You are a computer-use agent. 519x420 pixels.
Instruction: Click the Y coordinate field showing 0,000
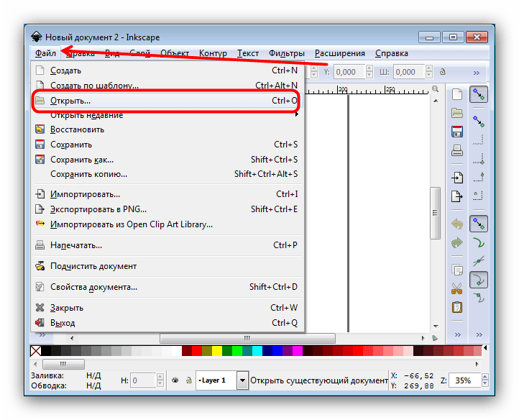tap(349, 72)
